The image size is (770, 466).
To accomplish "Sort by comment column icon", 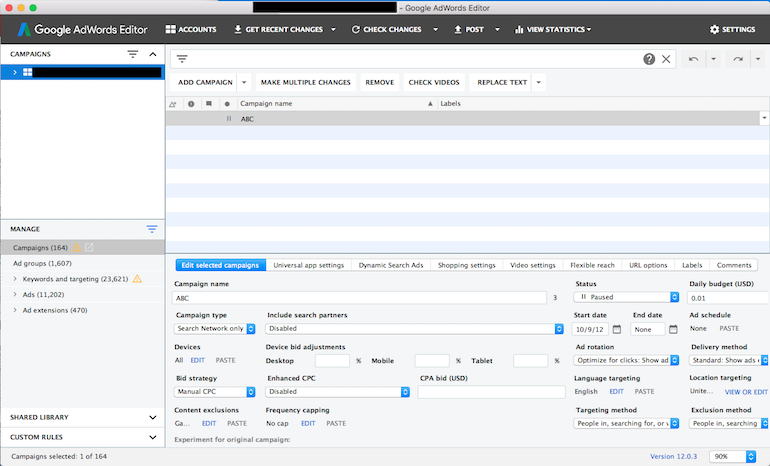I will point(209,104).
